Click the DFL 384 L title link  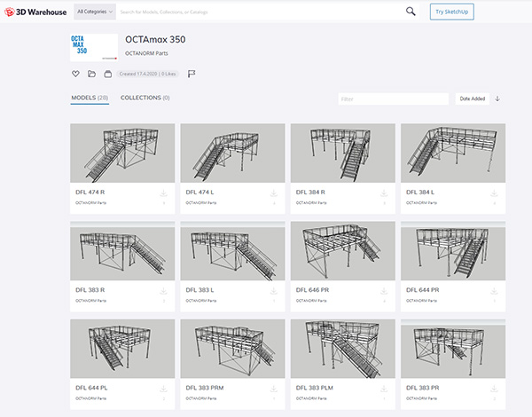coord(420,193)
